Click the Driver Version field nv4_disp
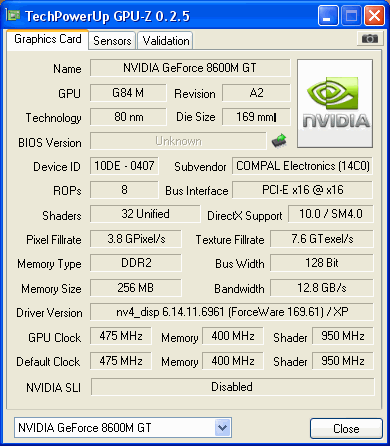Viewport: 390px width, 446px height. pos(232,312)
